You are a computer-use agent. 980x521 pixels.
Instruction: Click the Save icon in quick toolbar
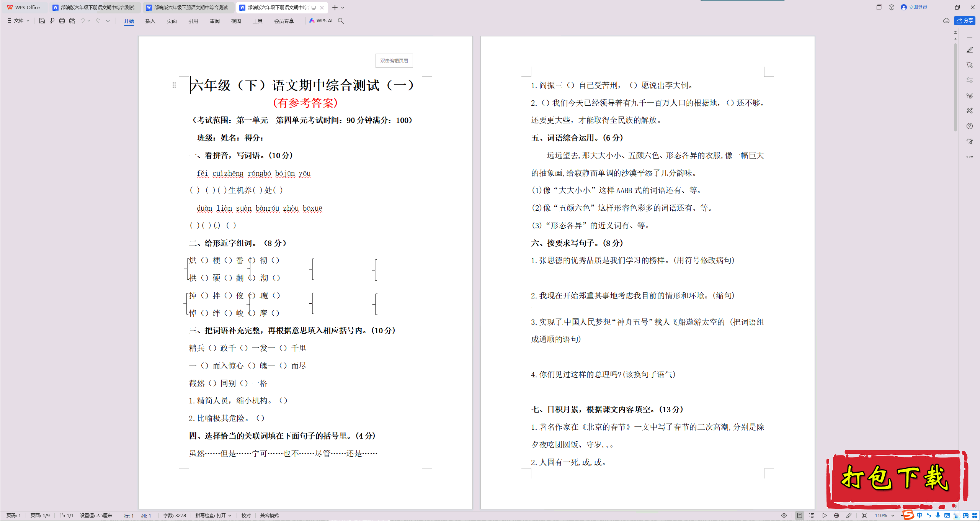42,21
